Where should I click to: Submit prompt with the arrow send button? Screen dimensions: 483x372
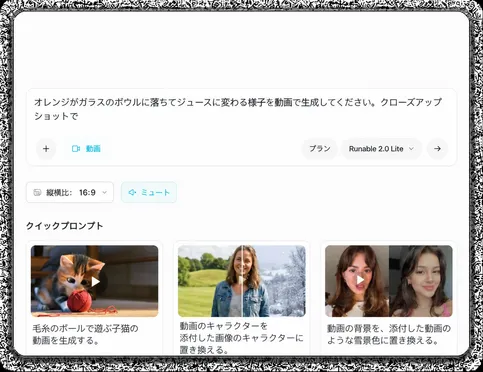tap(437, 149)
